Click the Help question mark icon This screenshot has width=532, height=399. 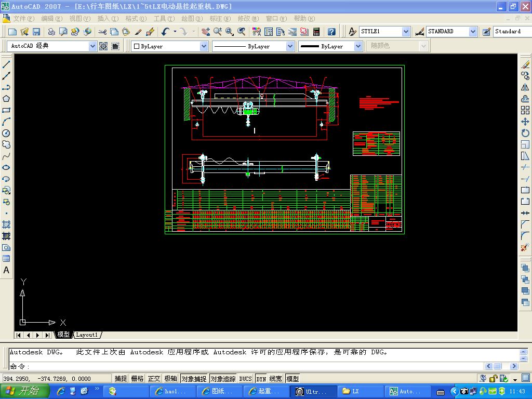click(x=331, y=32)
